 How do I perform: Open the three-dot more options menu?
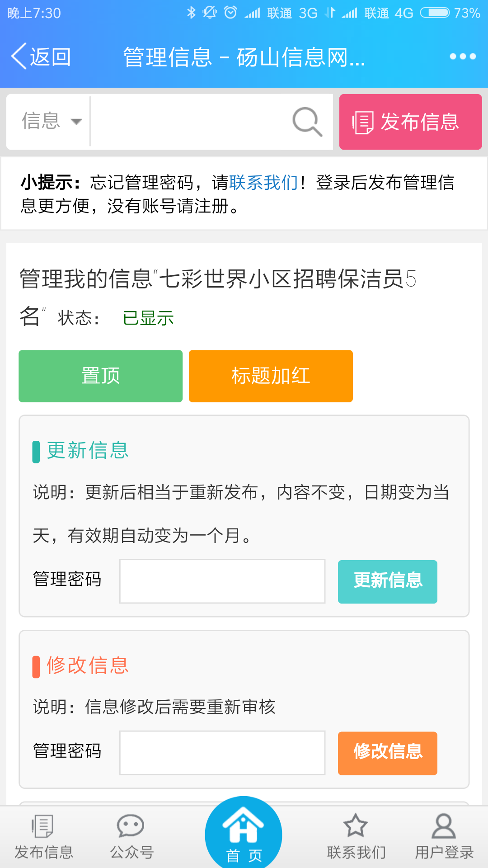[x=463, y=57]
